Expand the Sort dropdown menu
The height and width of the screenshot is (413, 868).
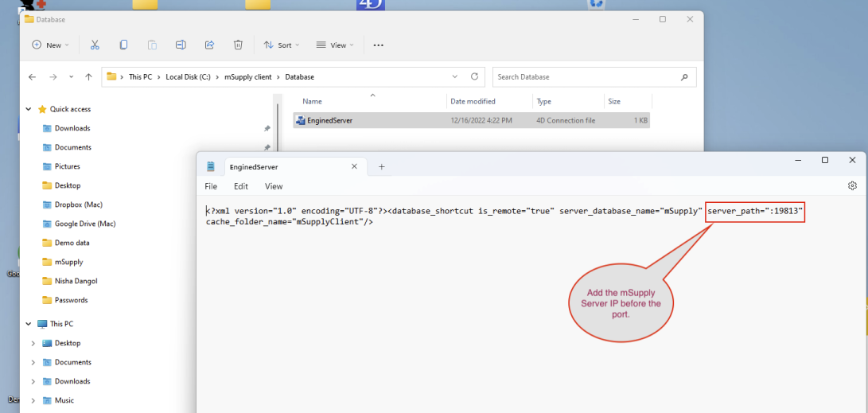[x=282, y=45]
